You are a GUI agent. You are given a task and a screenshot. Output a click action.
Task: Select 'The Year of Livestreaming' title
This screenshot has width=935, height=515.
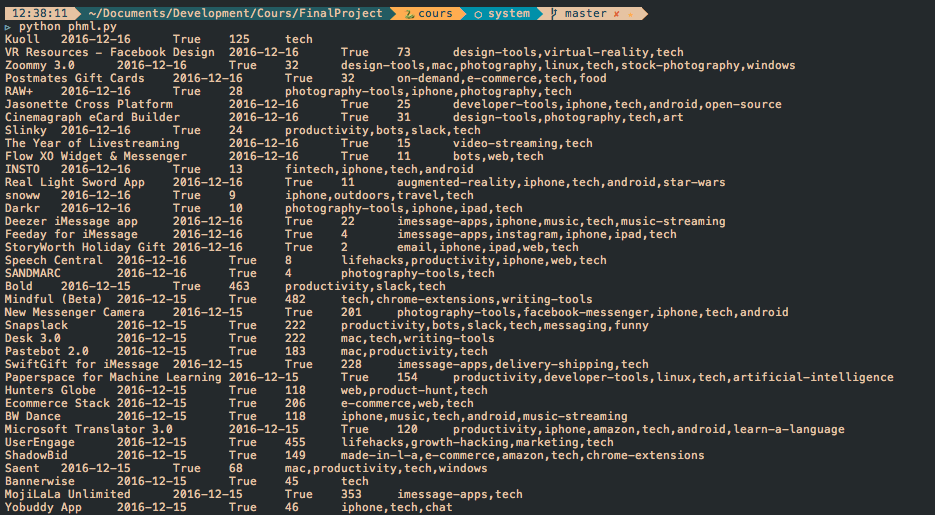[x=92, y=144]
